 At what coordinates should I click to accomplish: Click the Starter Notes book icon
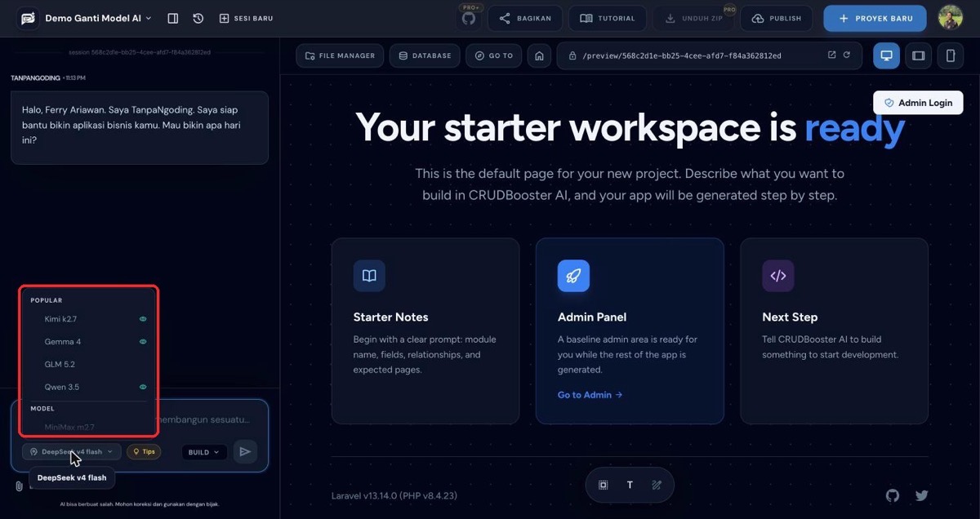[x=369, y=276]
